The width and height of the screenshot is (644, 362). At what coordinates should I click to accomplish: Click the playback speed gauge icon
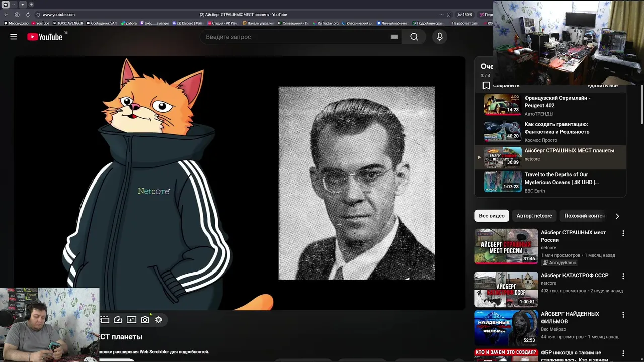pyautogui.click(x=118, y=320)
